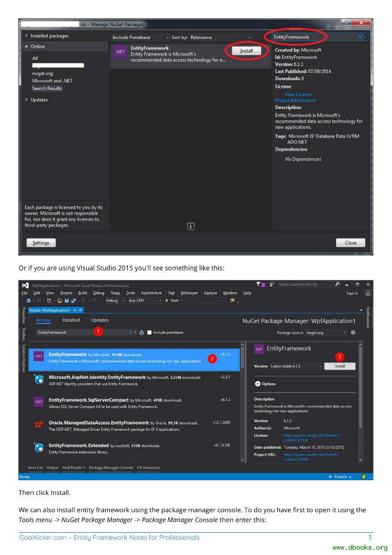This screenshot has width=392, height=555.
Task: Open the Version Latest stable 6.1.3 dropdown
Action: tap(296, 366)
